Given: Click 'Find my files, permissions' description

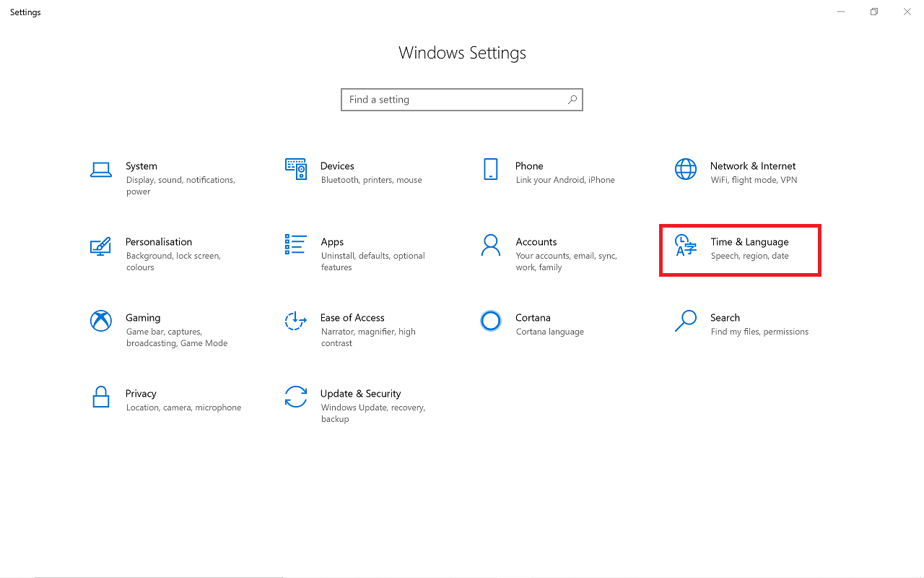Looking at the screenshot, I should pos(759,332).
